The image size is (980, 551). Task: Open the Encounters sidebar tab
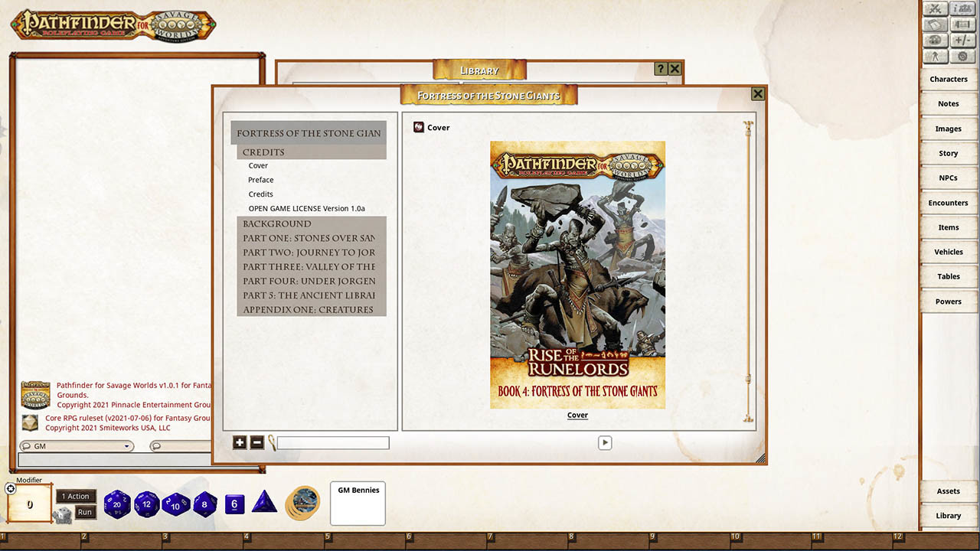[x=949, y=203]
